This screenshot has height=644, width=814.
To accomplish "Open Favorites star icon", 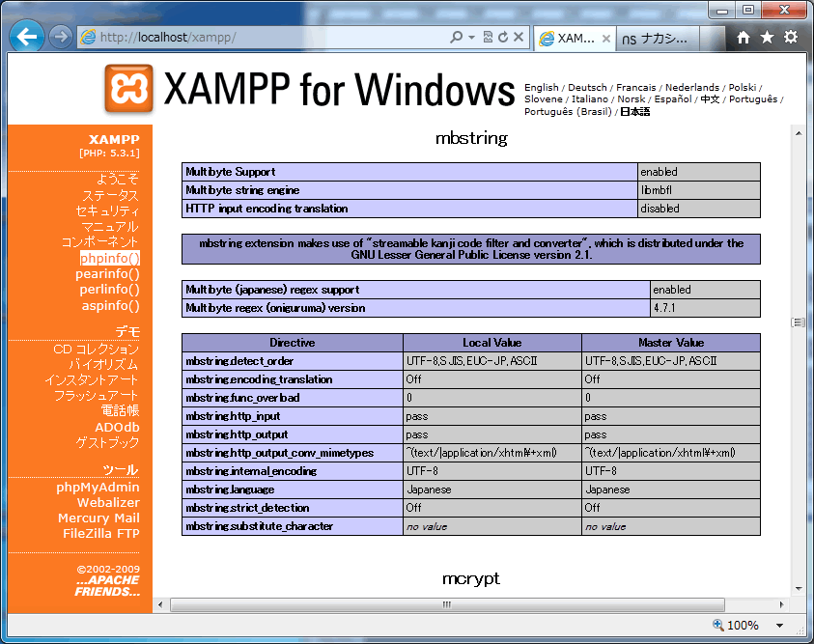I will (767, 38).
